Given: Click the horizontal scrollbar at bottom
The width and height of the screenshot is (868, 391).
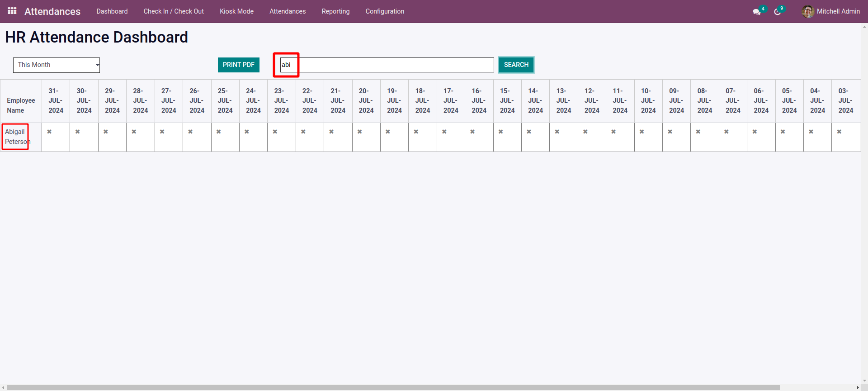Looking at the screenshot, I should 393,387.
